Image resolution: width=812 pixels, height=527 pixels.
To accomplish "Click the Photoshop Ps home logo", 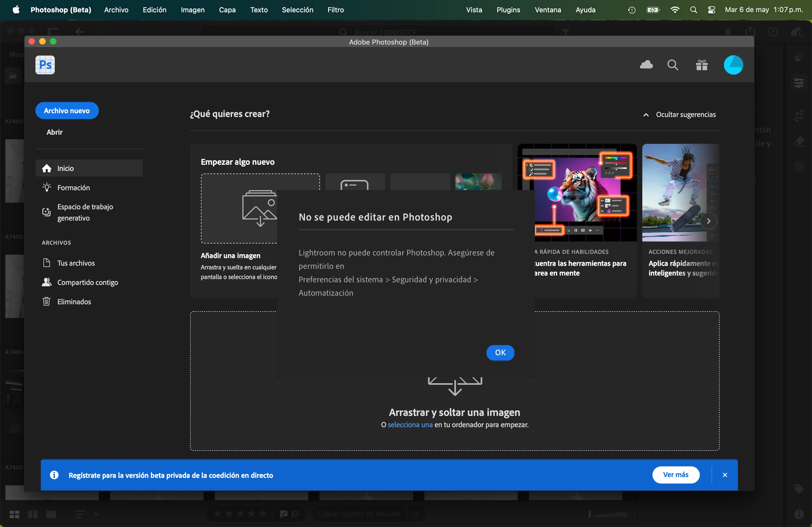I will tap(45, 65).
